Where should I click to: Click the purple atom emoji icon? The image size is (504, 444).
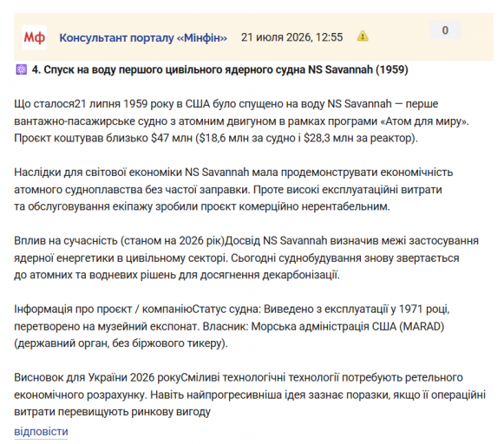22,69
